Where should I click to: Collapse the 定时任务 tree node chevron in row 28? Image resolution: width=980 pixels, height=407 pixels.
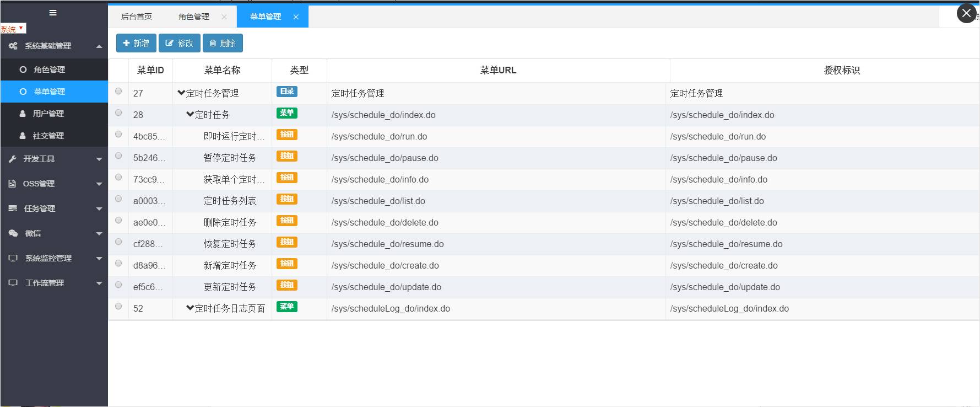[190, 114]
